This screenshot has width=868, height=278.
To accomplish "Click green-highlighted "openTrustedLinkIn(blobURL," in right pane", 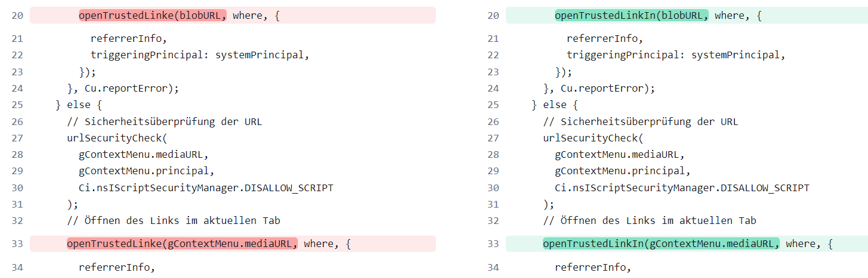I will pos(632,16).
